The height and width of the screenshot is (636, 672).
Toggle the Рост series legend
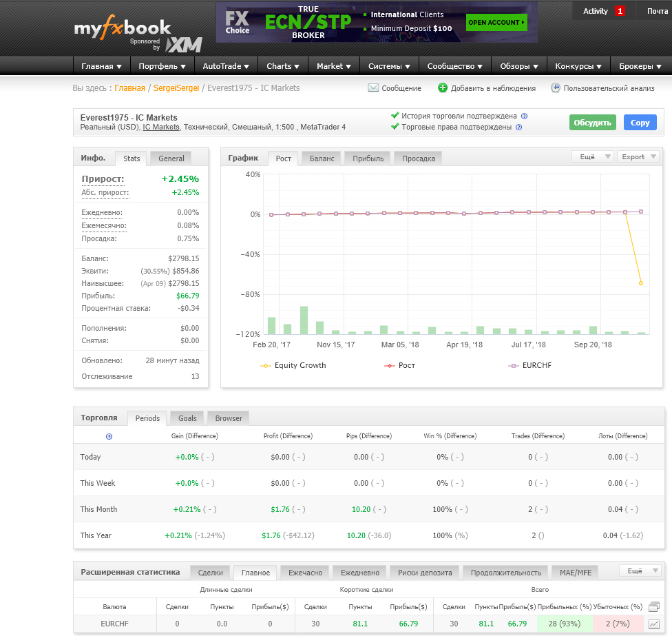(399, 366)
